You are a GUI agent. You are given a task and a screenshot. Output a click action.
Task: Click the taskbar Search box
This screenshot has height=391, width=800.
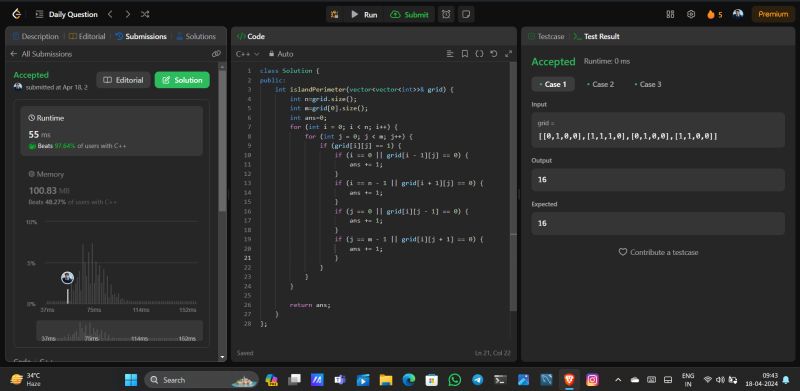pos(202,380)
